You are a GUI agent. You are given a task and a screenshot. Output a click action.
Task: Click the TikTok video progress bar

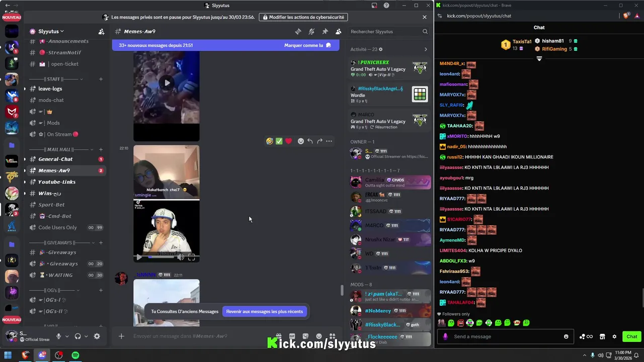point(160,257)
